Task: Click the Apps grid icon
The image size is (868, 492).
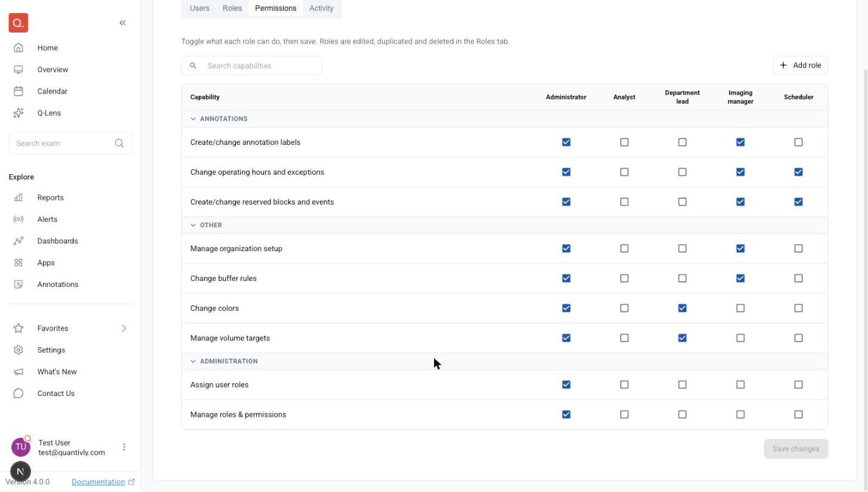Action: 18,262
